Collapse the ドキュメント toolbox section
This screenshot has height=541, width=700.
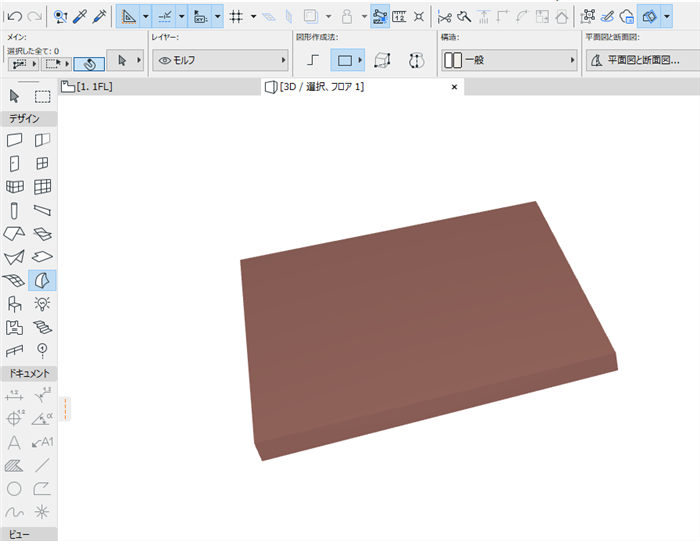click(29, 374)
